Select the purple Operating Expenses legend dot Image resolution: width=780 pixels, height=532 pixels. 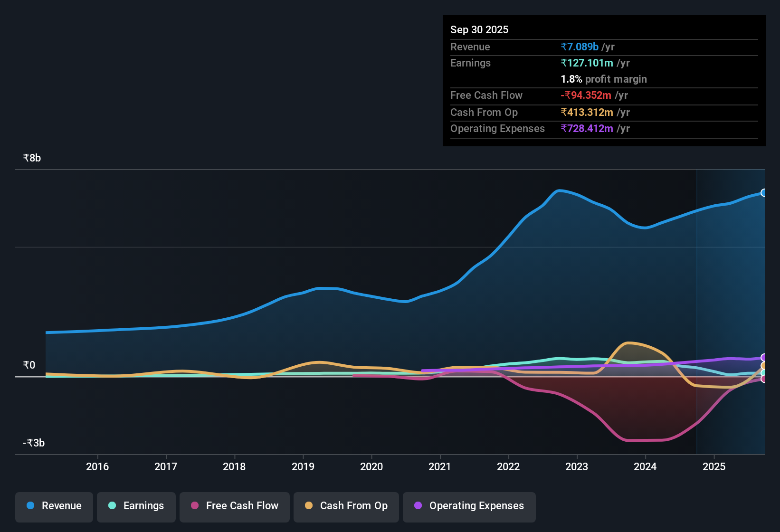(418, 506)
